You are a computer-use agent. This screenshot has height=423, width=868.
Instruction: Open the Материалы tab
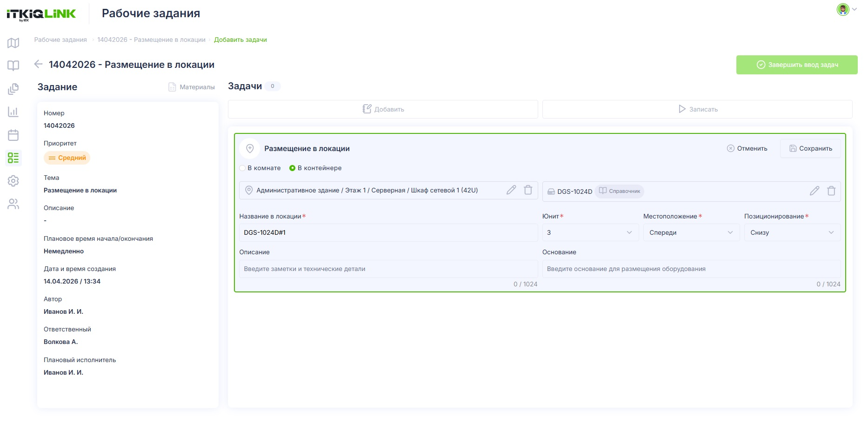point(192,87)
